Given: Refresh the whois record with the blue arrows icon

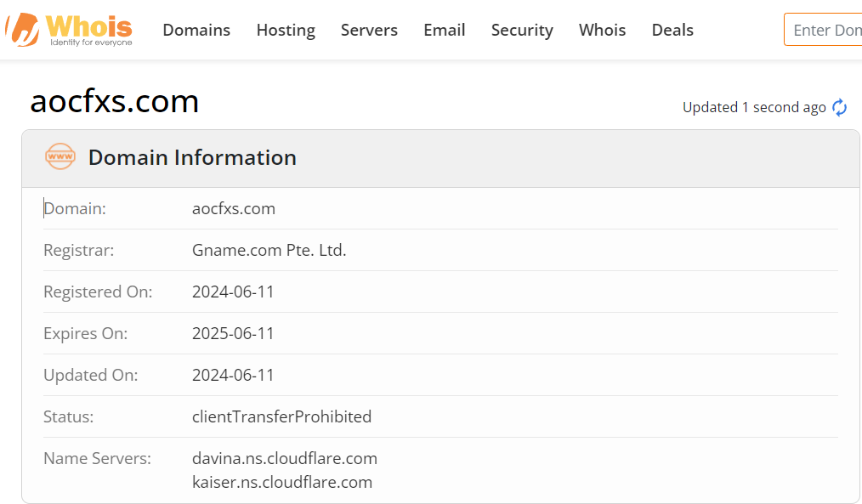Looking at the screenshot, I should click(x=839, y=107).
